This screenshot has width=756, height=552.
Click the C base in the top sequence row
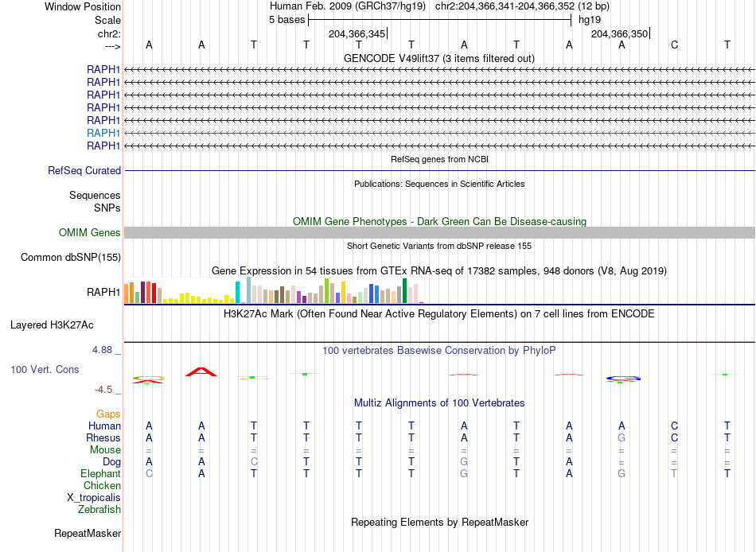674,45
